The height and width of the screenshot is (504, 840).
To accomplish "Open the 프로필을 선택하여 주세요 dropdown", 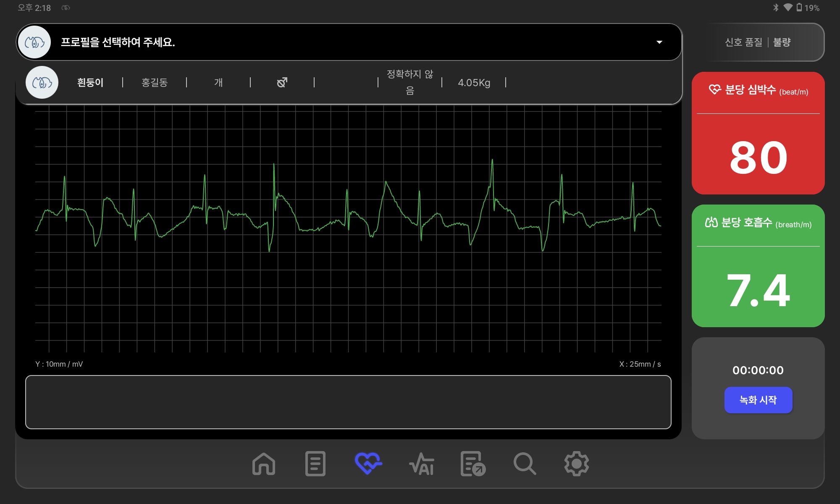I will tap(349, 42).
